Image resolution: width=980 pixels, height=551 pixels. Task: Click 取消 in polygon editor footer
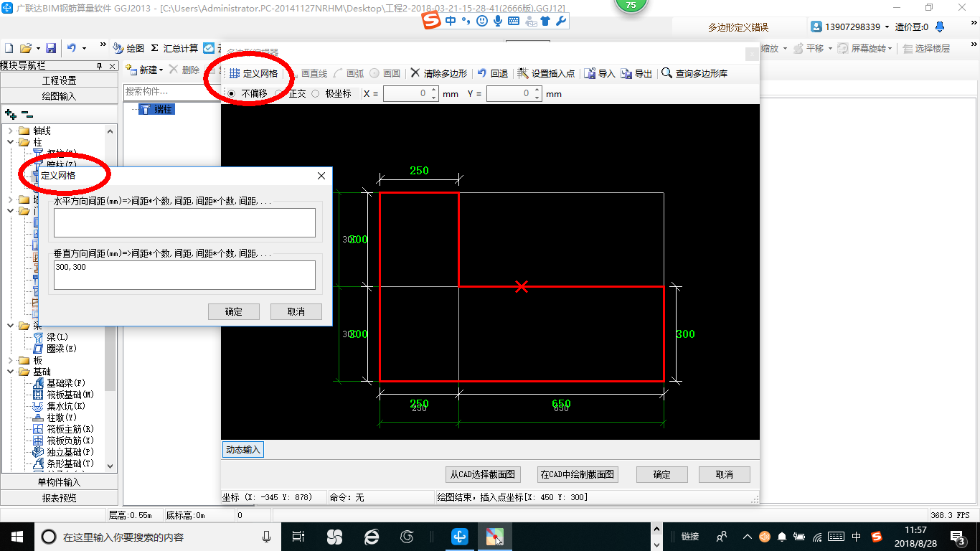(x=725, y=474)
